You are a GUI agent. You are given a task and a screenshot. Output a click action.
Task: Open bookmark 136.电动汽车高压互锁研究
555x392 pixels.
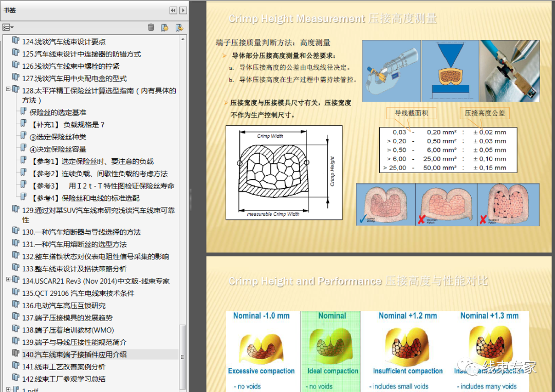pos(64,306)
